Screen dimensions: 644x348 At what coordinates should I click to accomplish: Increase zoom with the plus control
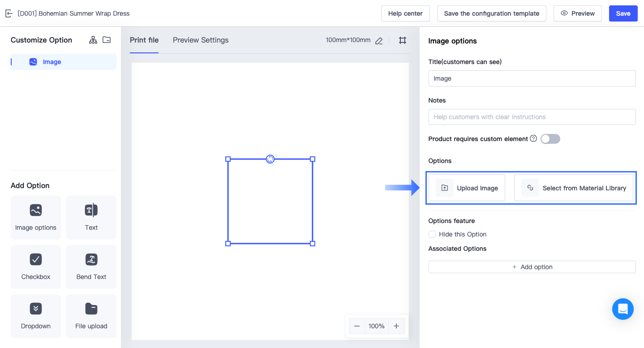[396, 326]
